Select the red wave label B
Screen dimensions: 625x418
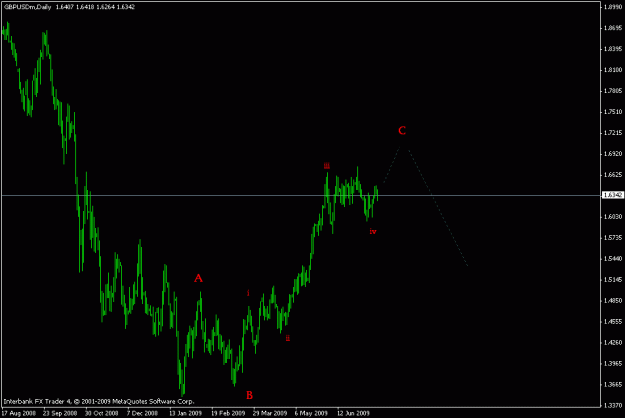click(x=250, y=395)
